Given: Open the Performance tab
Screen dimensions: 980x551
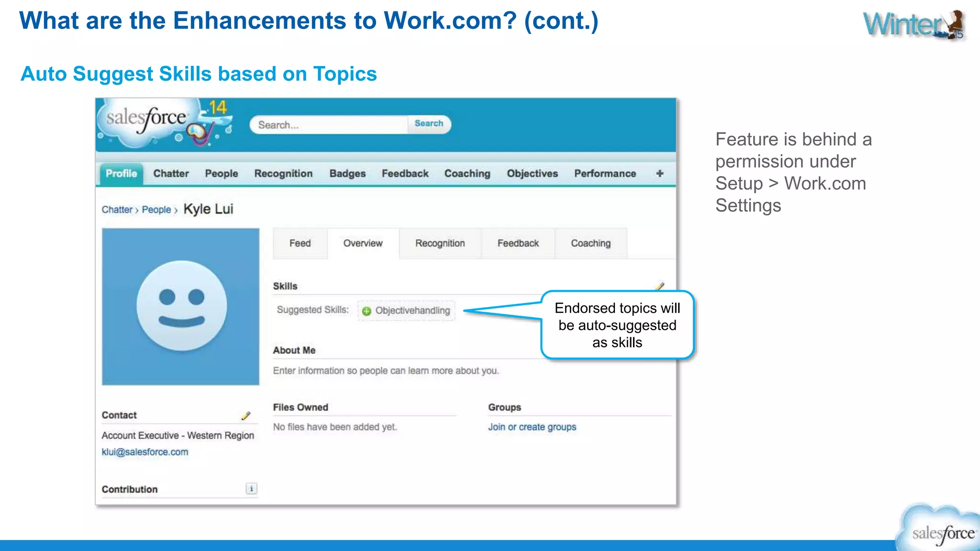Looking at the screenshot, I should (x=605, y=174).
